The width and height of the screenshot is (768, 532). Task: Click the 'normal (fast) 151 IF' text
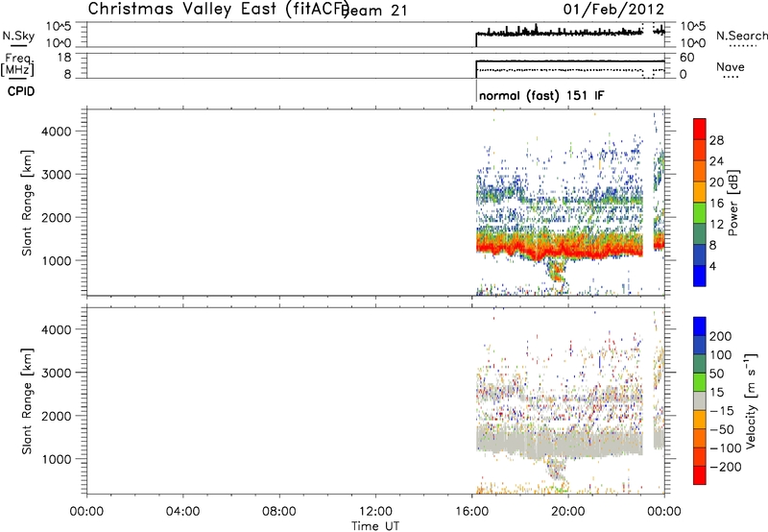pyautogui.click(x=541, y=95)
